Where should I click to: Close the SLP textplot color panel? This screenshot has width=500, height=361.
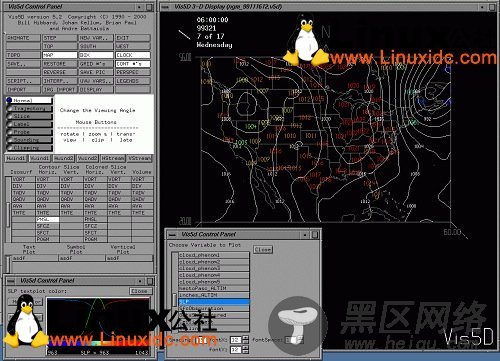[x=140, y=291]
